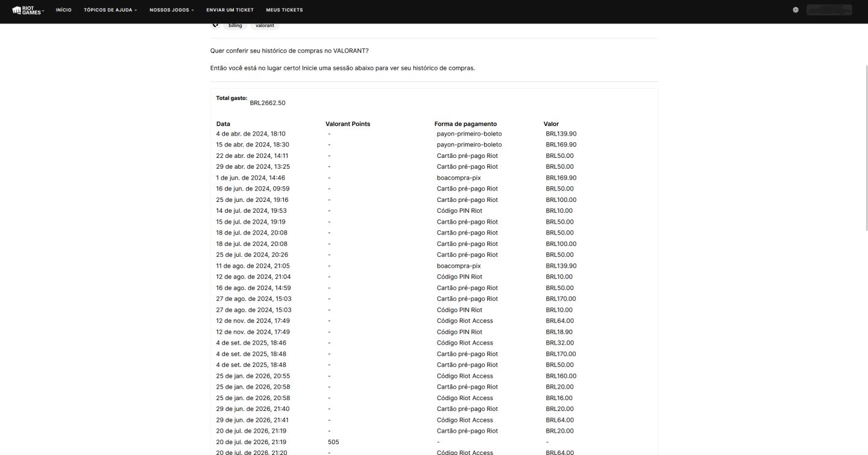Select date 25 de jun. de 2024, 19:16
868x455 pixels.
pyautogui.click(x=252, y=200)
